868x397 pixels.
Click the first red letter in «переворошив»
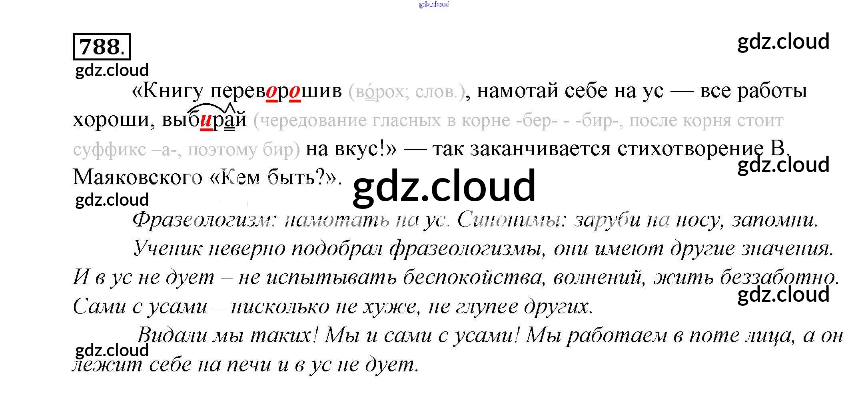271,92
